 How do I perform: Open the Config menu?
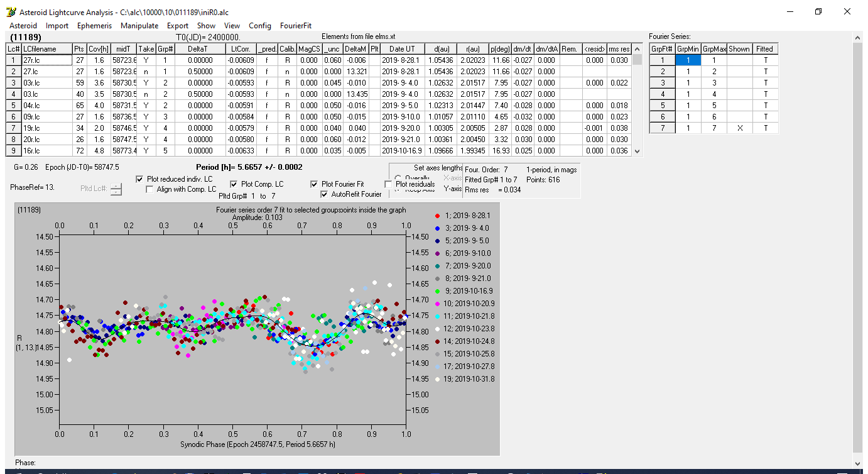(x=260, y=26)
